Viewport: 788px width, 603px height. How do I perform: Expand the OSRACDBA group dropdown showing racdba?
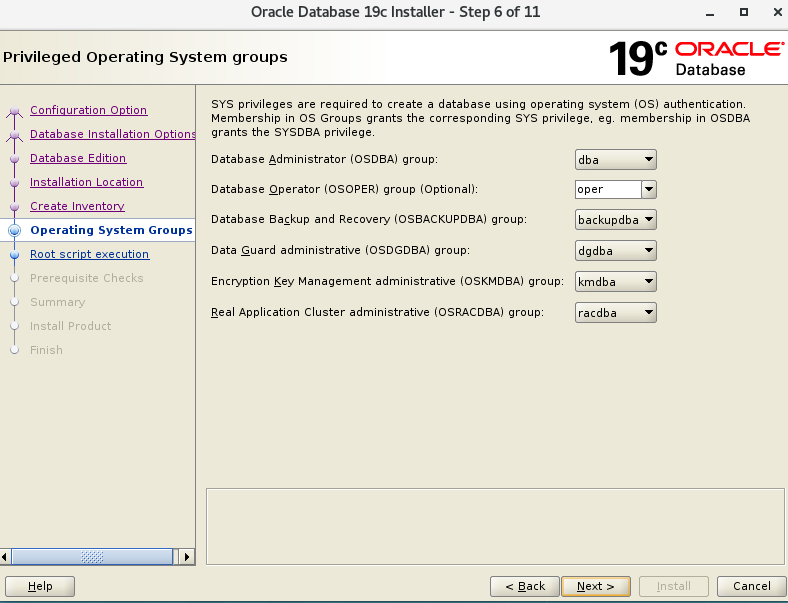(x=616, y=313)
